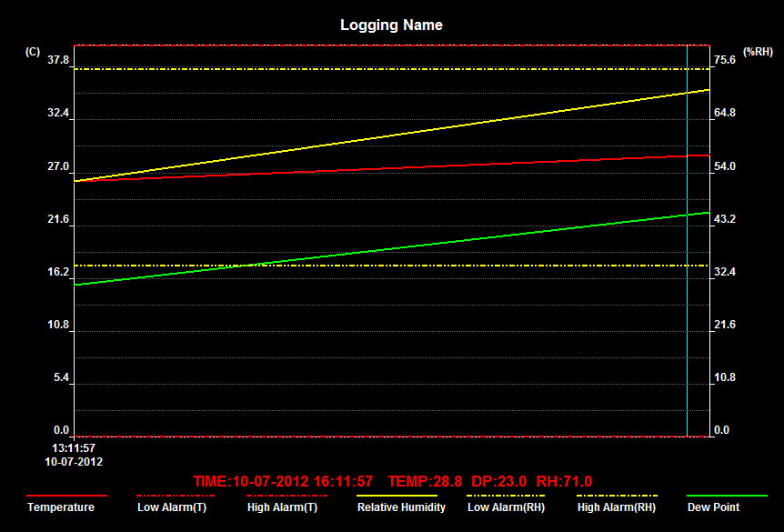Click the yellow dash-dot High Alarm(RH) legend sample
784x532 pixels.
tap(617, 496)
